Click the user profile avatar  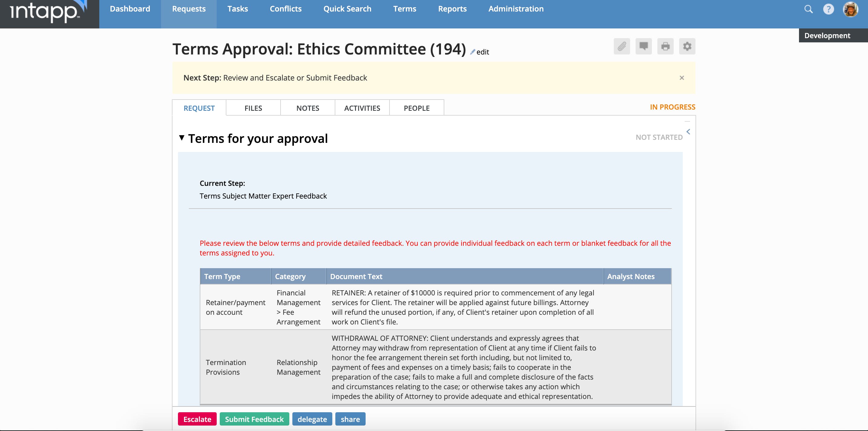(x=850, y=9)
